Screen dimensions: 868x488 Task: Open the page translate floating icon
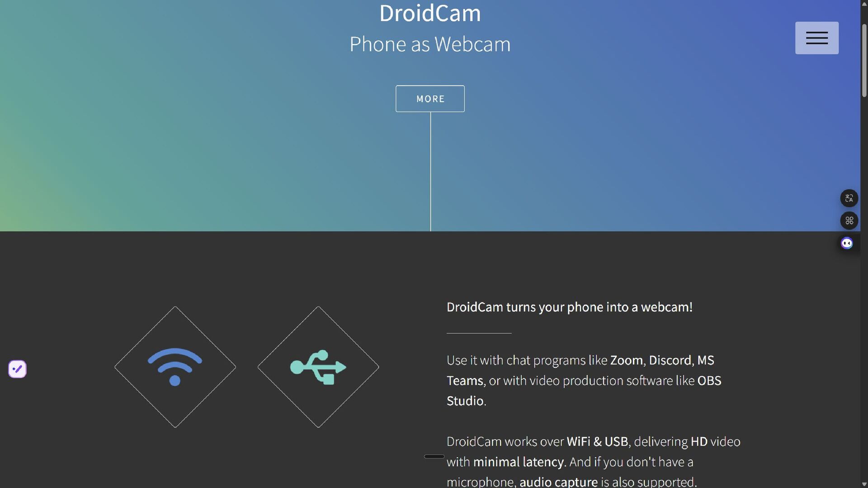849,198
